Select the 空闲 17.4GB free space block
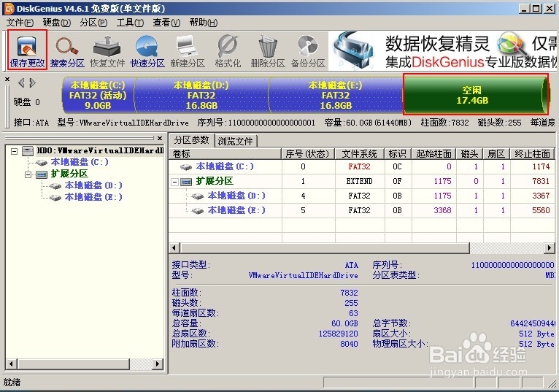Image resolution: width=559 pixels, height=392 pixels. pos(476,94)
